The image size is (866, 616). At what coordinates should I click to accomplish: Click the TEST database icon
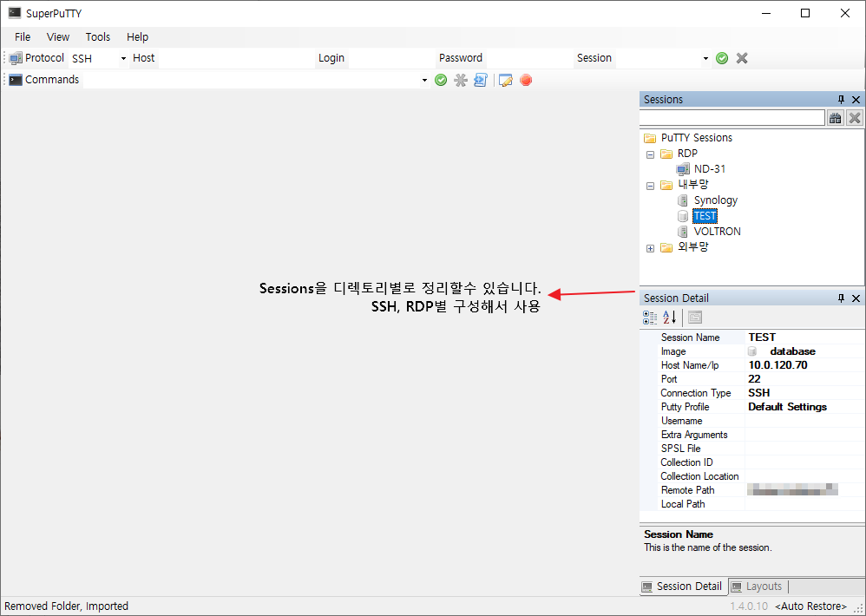pyautogui.click(x=683, y=216)
